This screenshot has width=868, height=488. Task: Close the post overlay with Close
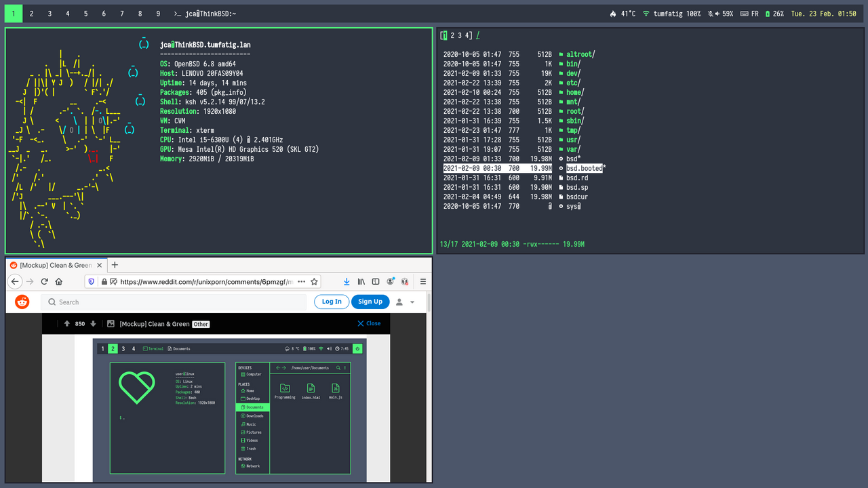pyautogui.click(x=369, y=323)
